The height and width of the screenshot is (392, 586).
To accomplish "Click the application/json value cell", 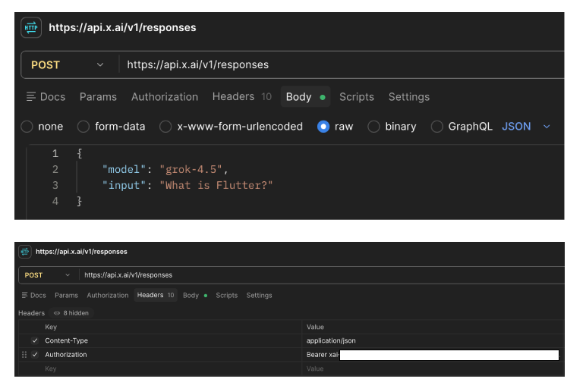I will point(433,340).
